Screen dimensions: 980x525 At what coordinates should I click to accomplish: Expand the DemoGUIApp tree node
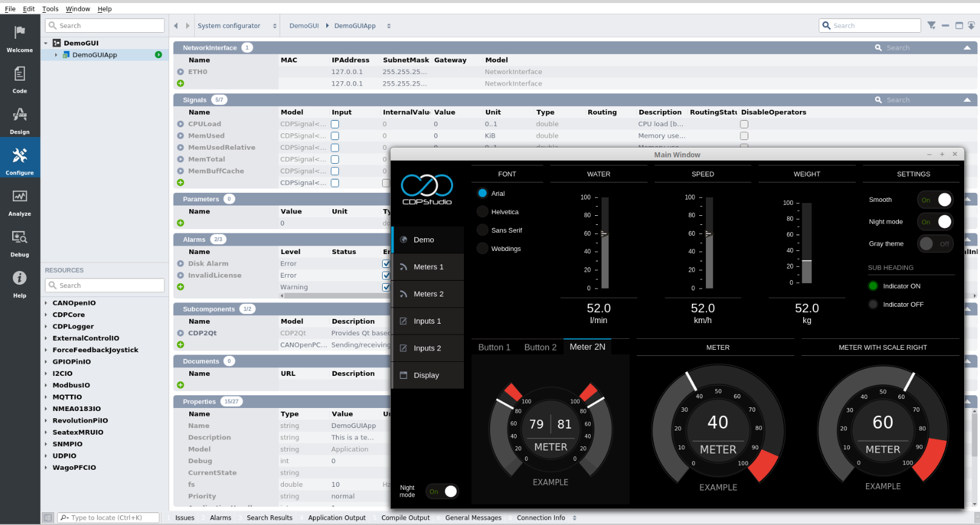pos(56,55)
